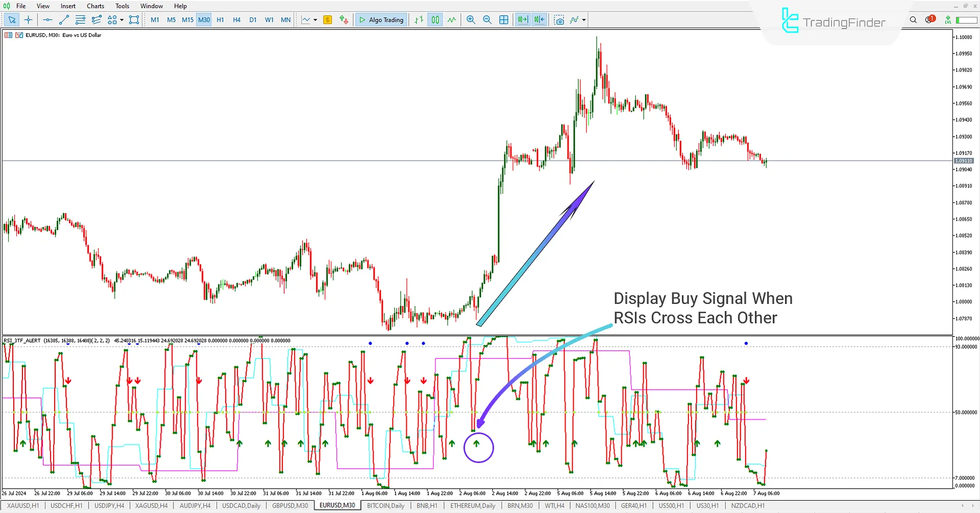Image resolution: width=980 pixels, height=513 pixels.
Task: Toggle the chart shift from right edge
Action: tap(539, 20)
